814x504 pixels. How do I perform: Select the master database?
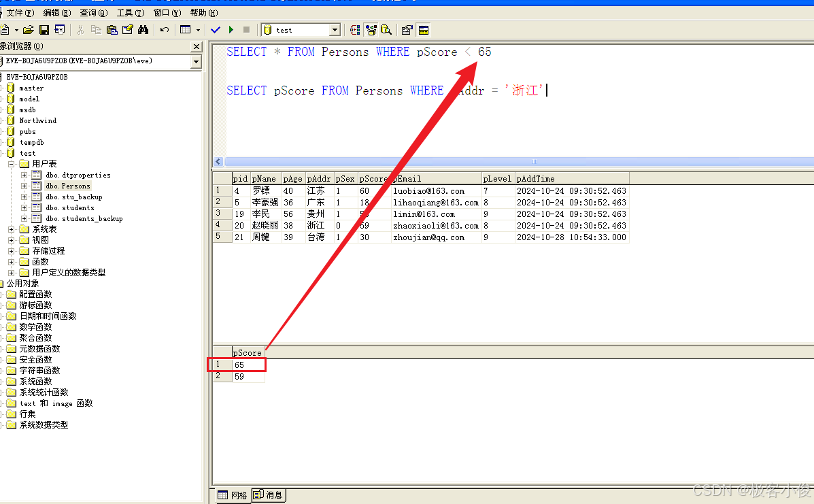click(x=31, y=88)
